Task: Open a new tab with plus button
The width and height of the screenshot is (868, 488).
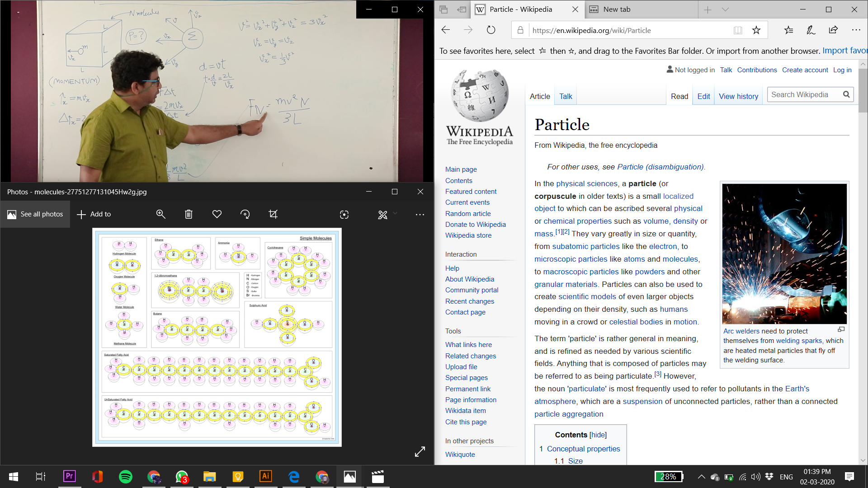Action: (708, 9)
